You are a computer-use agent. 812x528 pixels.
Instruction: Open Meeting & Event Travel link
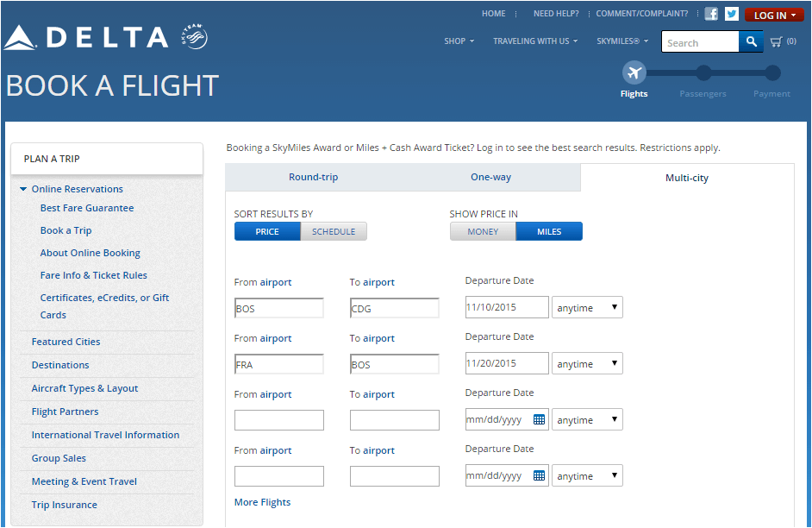click(x=84, y=481)
